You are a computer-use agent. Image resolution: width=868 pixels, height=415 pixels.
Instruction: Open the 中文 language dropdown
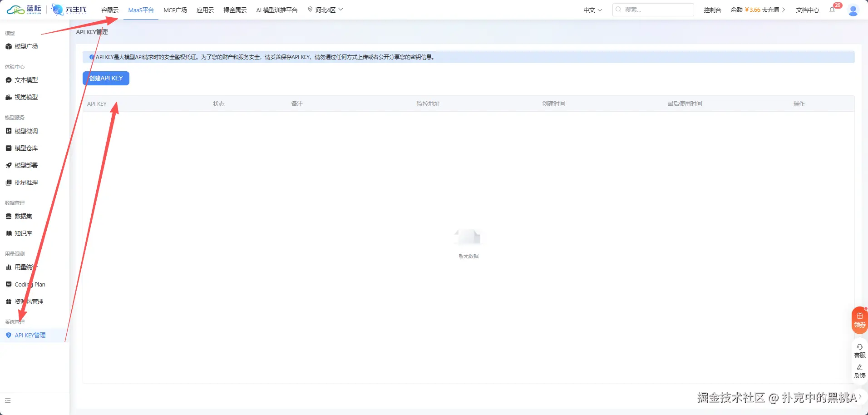[592, 10]
